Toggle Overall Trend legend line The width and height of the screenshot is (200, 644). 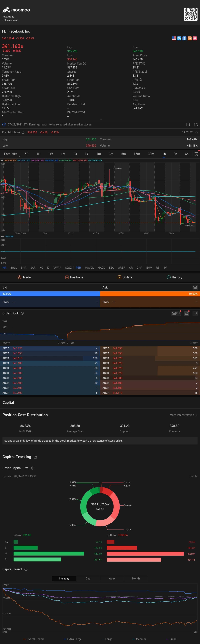click(x=33, y=639)
